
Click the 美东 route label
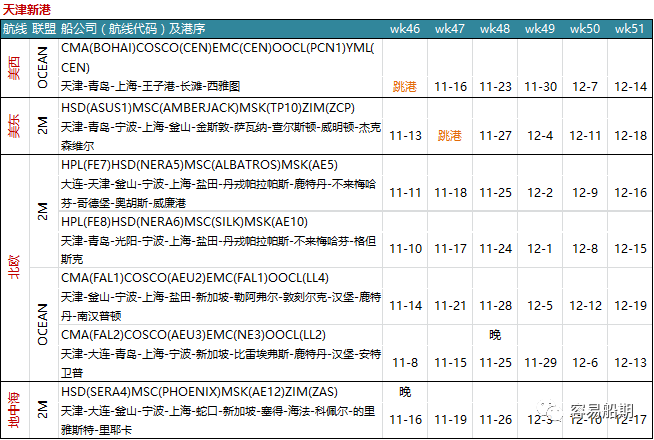15,126
